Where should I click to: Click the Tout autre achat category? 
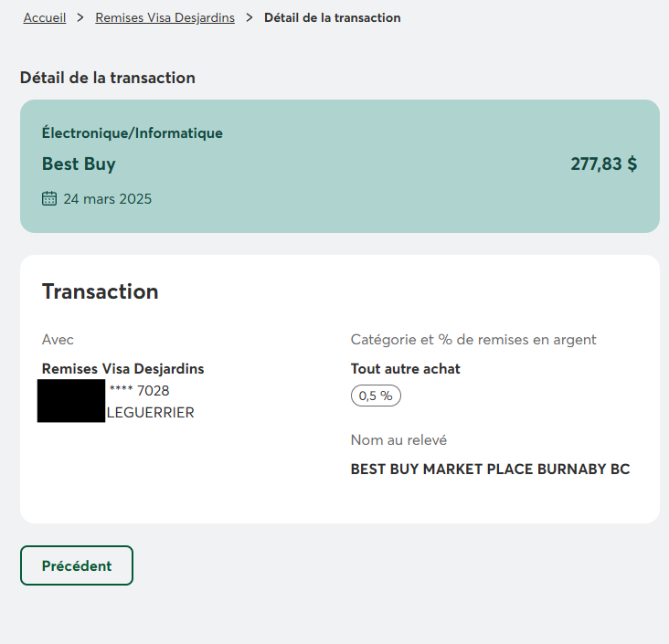(x=406, y=369)
